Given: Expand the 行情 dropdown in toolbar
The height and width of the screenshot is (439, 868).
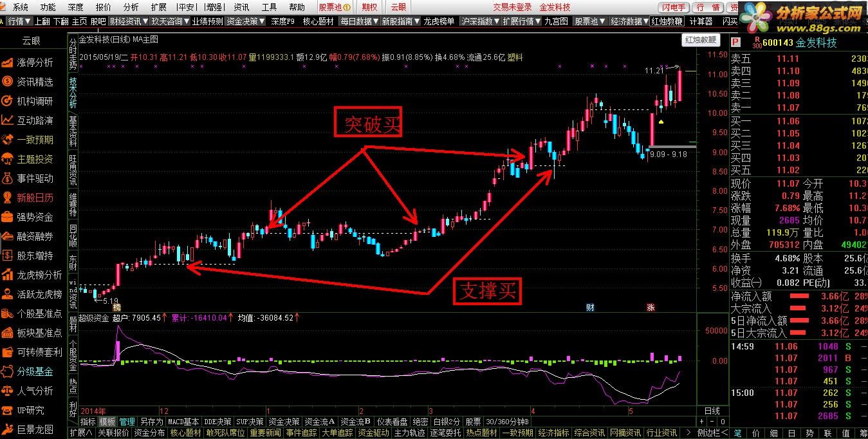Looking at the screenshot, I should (19, 21).
